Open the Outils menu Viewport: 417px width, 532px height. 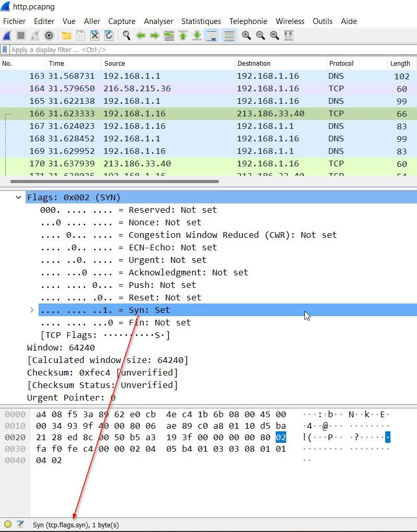point(323,21)
